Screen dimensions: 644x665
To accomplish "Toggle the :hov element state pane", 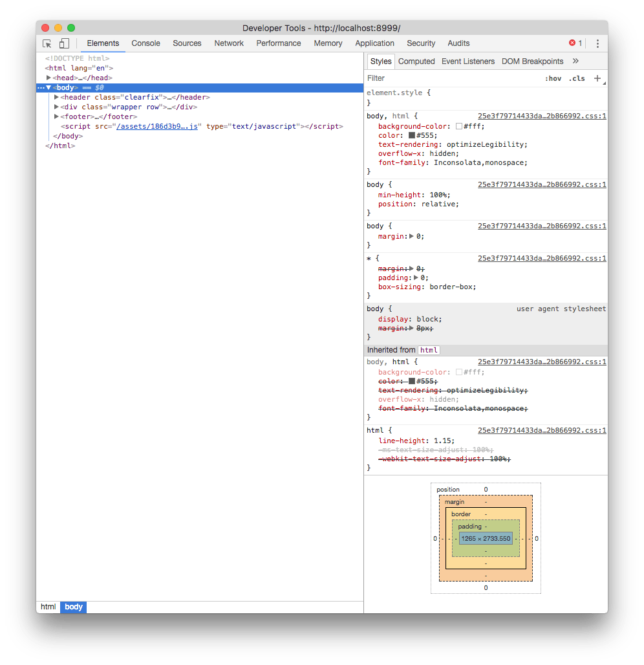I will [x=553, y=78].
